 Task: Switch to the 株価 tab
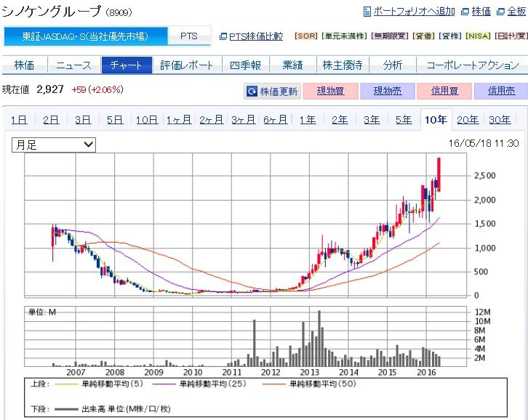click(x=24, y=65)
